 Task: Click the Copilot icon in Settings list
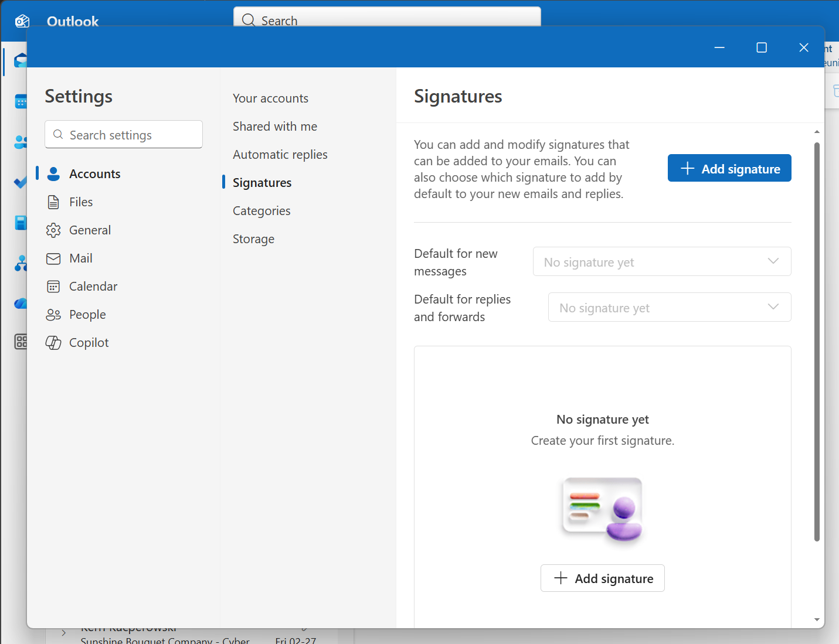(x=53, y=343)
